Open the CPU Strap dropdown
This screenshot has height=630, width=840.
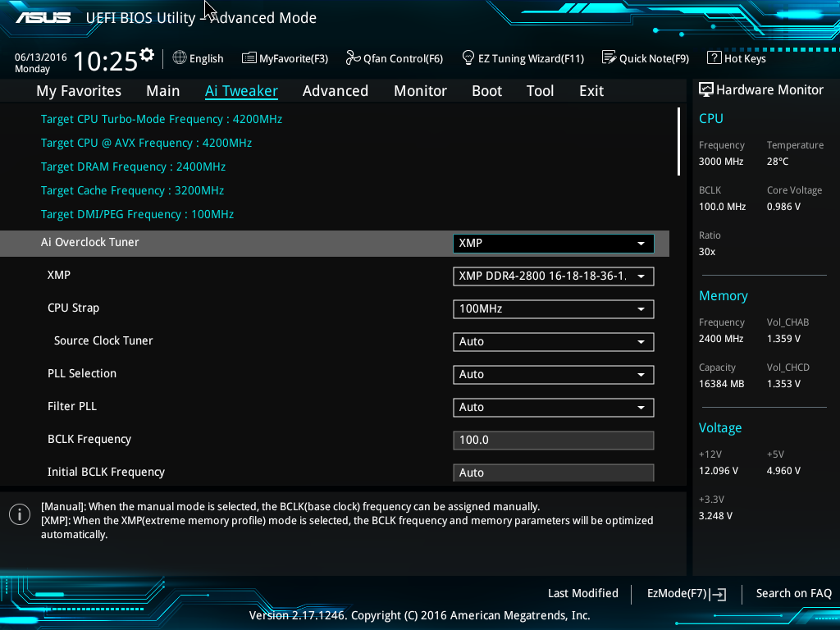coord(554,309)
